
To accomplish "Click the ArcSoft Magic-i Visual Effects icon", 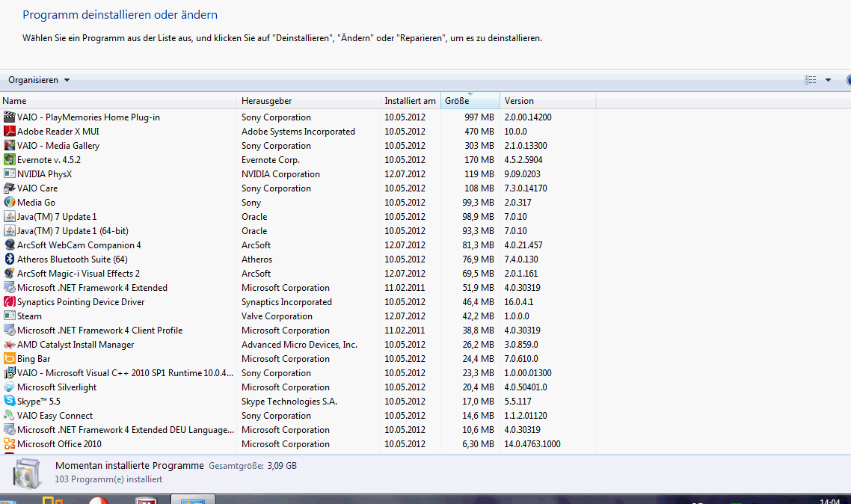I will 9,274.
